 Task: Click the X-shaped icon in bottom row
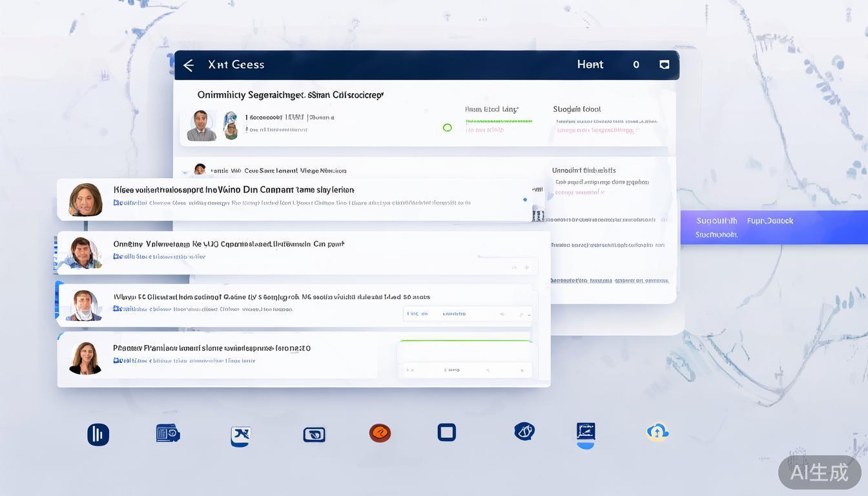240,436
